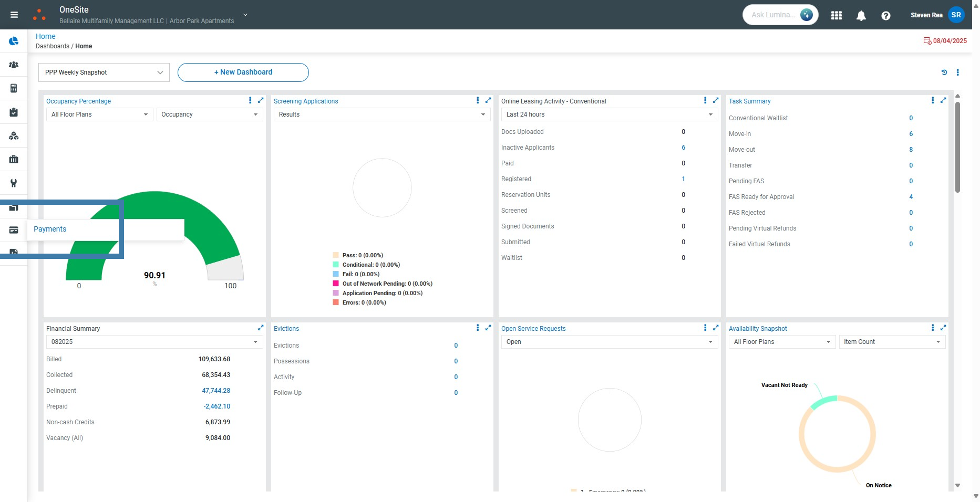
Task: Open the 082025 period dropdown
Action: point(154,342)
